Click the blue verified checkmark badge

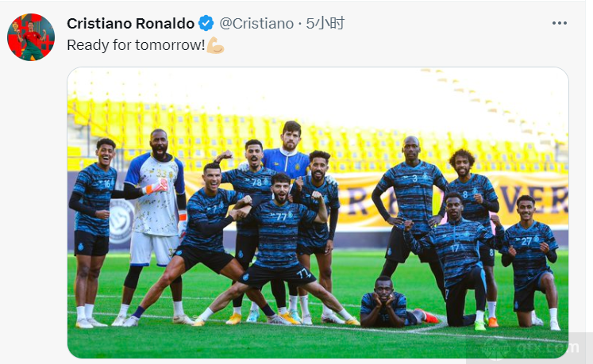click(206, 24)
